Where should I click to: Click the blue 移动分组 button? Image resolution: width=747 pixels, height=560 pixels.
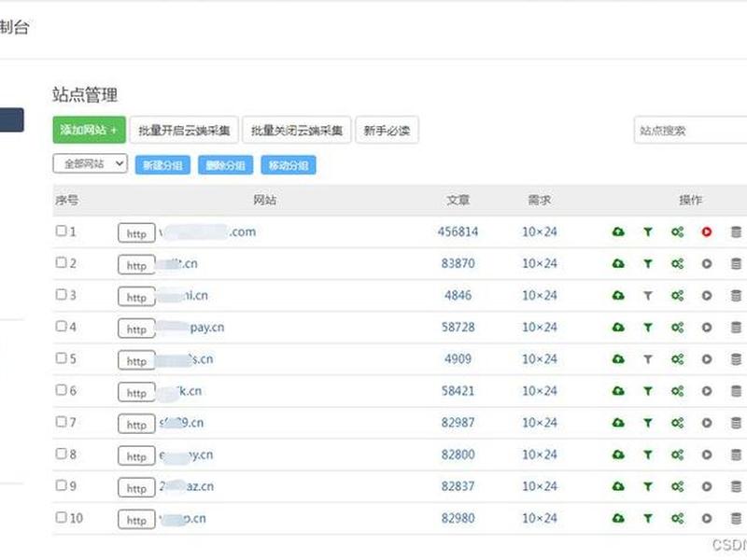(289, 165)
